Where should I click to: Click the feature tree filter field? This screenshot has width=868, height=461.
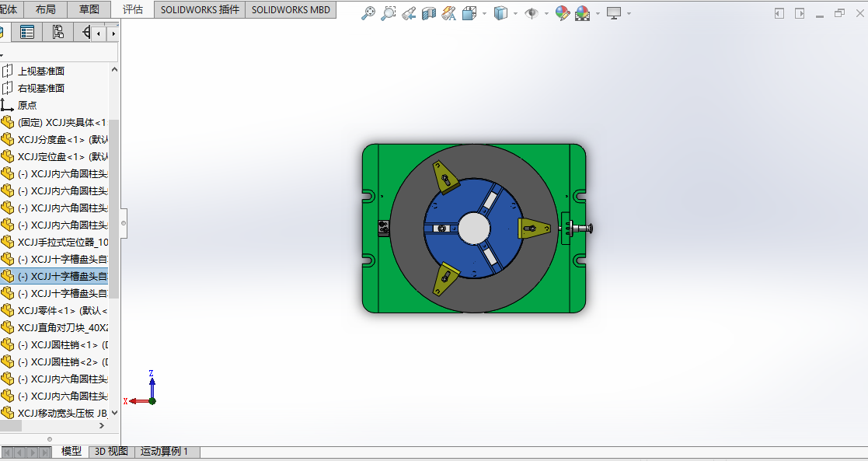[x=59, y=53]
